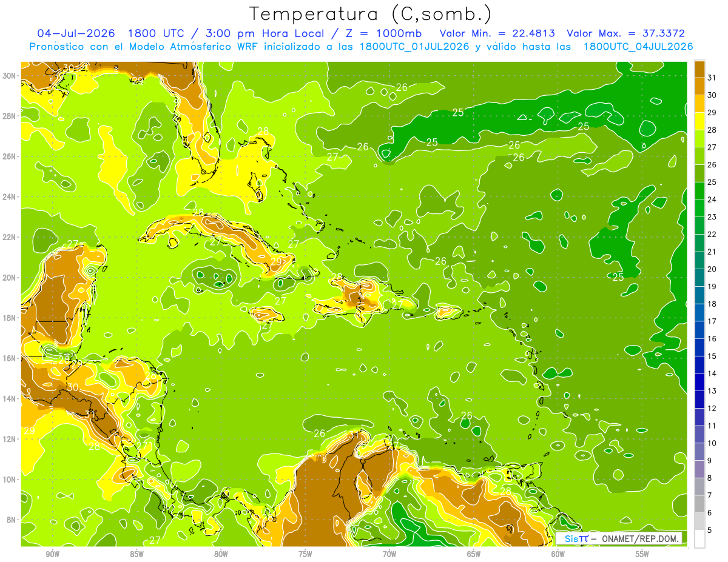Click the "14N" latitude axis label
Image resolution: width=728 pixels, height=562 pixels.
click(x=10, y=399)
